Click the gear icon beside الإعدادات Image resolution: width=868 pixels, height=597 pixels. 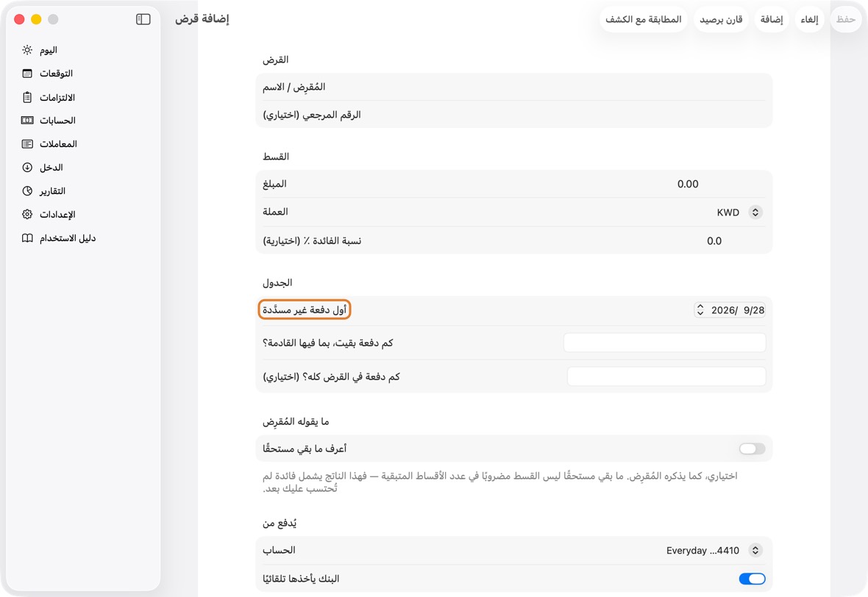27,214
